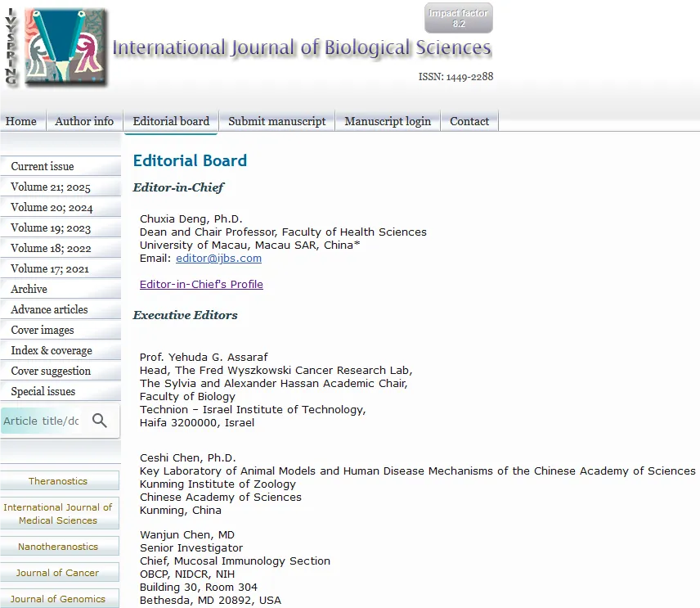Click Head, The Fred Wyszkowski Cancer Research Lab line

tap(276, 371)
